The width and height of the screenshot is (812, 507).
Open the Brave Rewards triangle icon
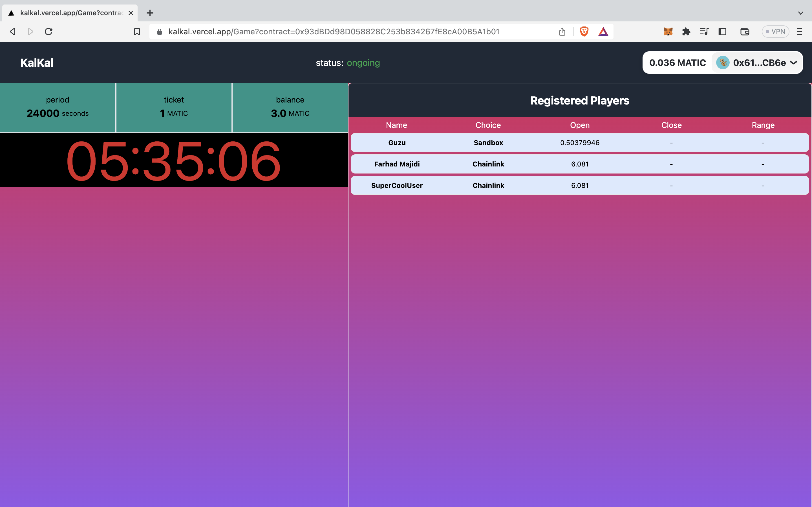click(x=603, y=32)
